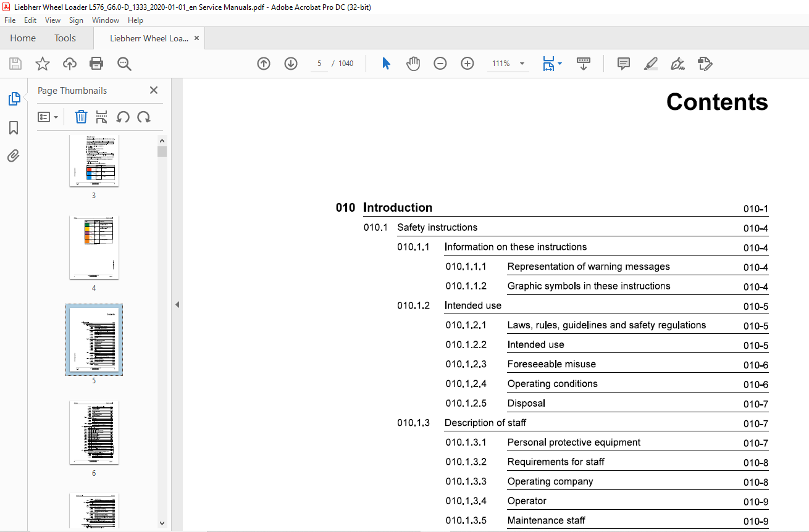Open the Find text magnifier tool
The image size is (809, 532).
(x=124, y=64)
